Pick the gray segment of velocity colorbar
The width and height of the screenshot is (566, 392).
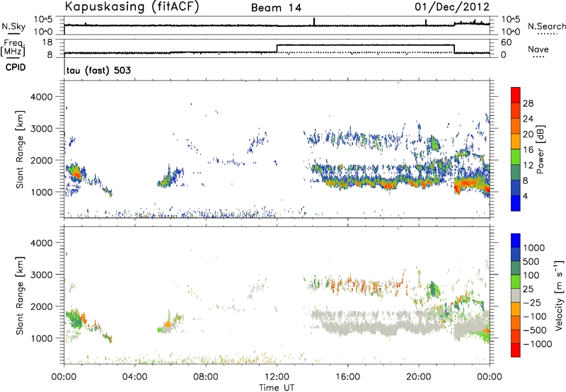coord(516,295)
